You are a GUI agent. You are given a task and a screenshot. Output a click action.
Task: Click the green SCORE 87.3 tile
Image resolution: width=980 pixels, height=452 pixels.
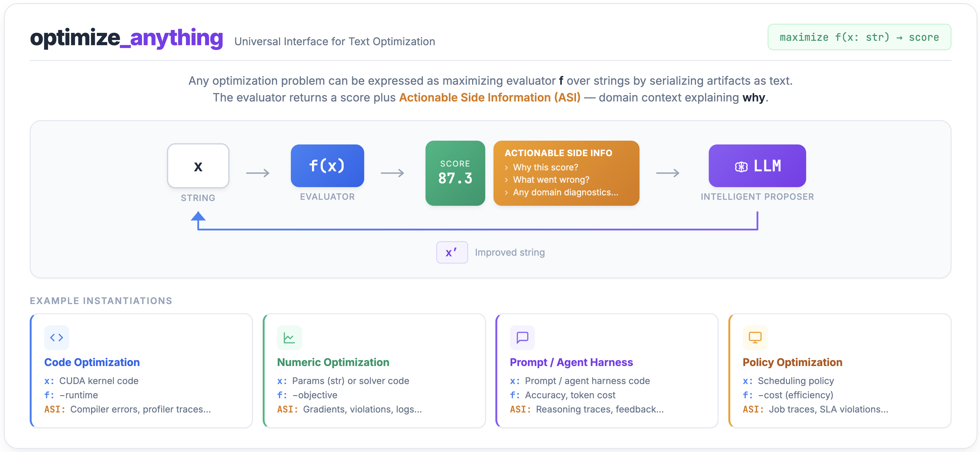click(x=455, y=173)
